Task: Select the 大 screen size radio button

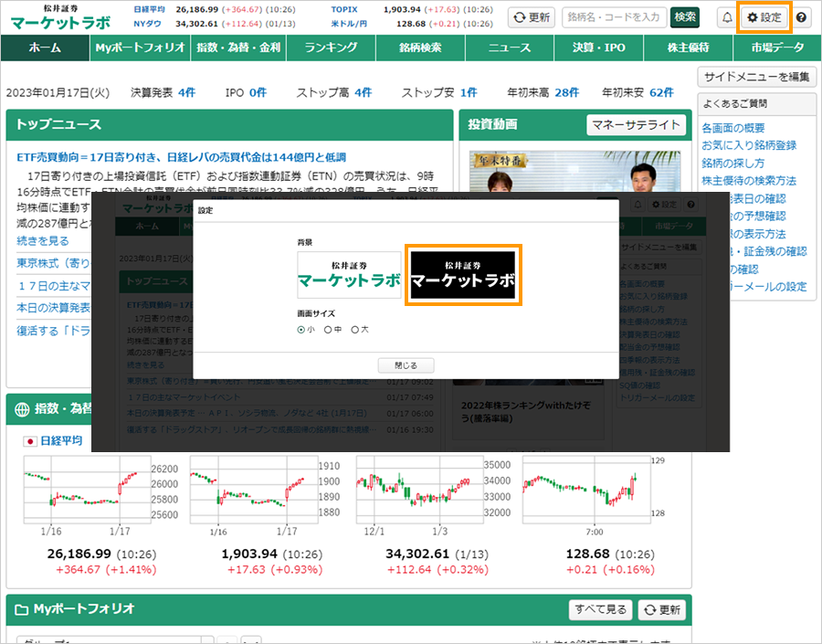Action: [355, 330]
